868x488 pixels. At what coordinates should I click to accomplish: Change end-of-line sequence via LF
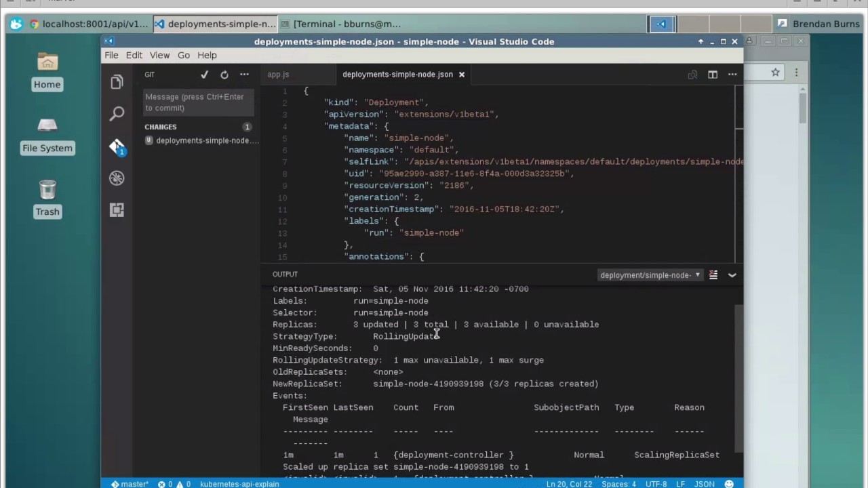[680, 484]
